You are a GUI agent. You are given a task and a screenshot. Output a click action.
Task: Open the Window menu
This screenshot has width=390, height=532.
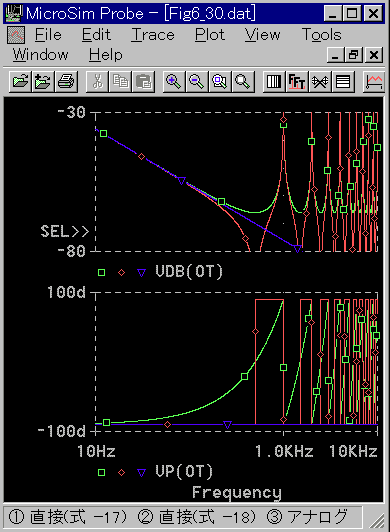pos(40,55)
